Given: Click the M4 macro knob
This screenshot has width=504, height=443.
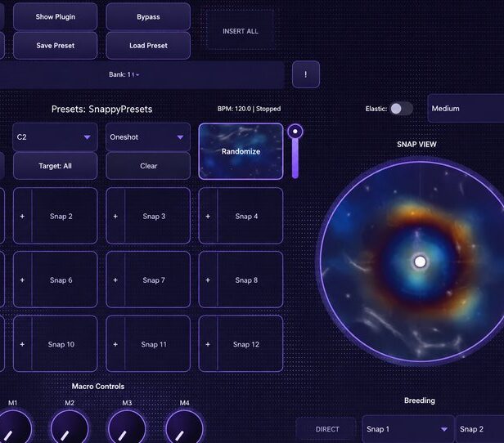Looking at the screenshot, I should [x=184, y=428].
